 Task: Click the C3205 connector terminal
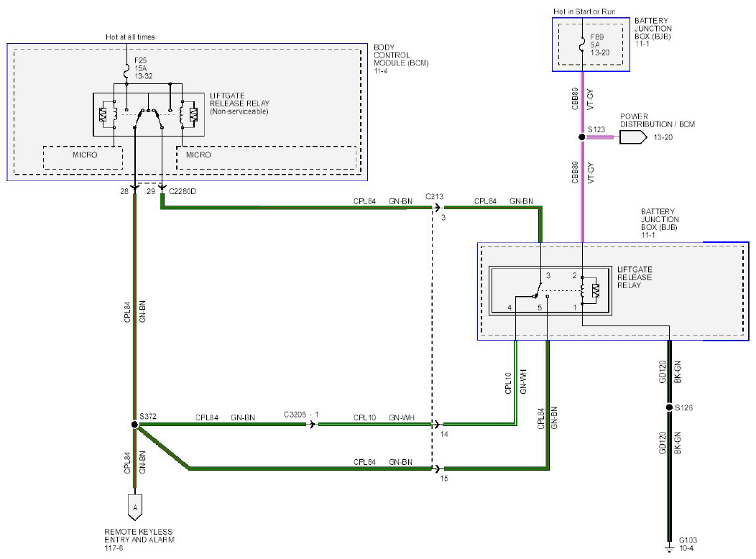(313, 425)
